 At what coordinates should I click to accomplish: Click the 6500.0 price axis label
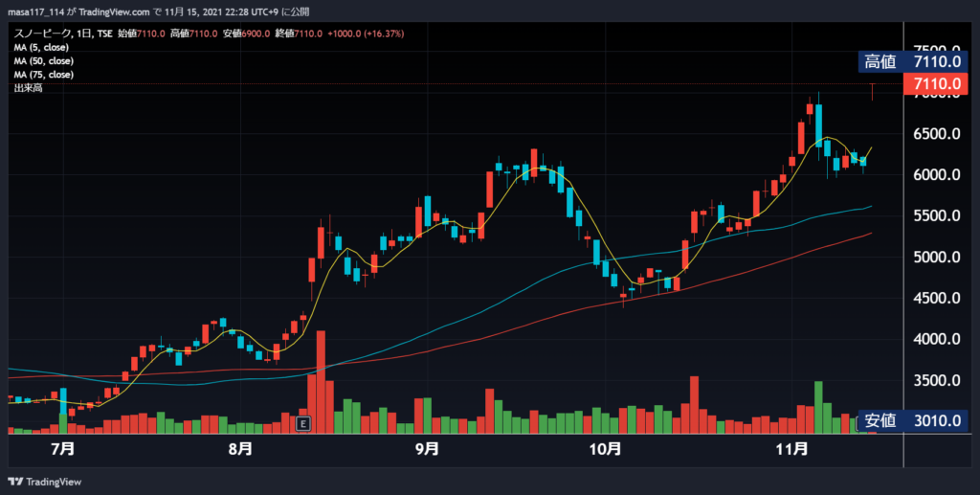coord(936,134)
